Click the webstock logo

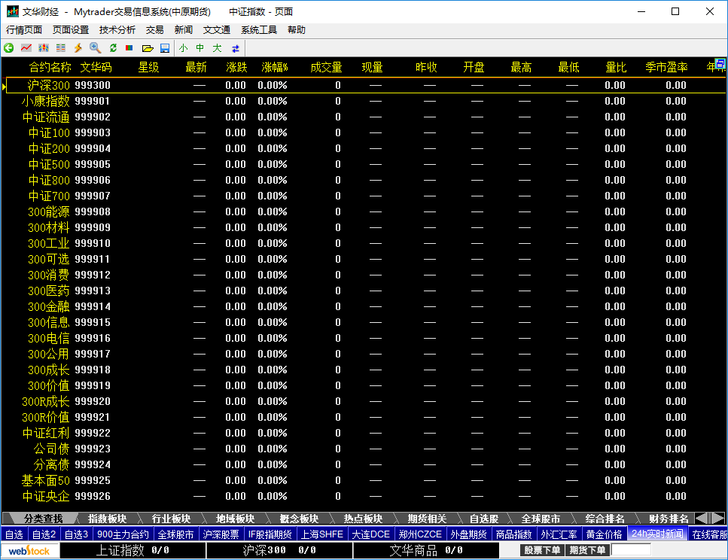(29, 551)
